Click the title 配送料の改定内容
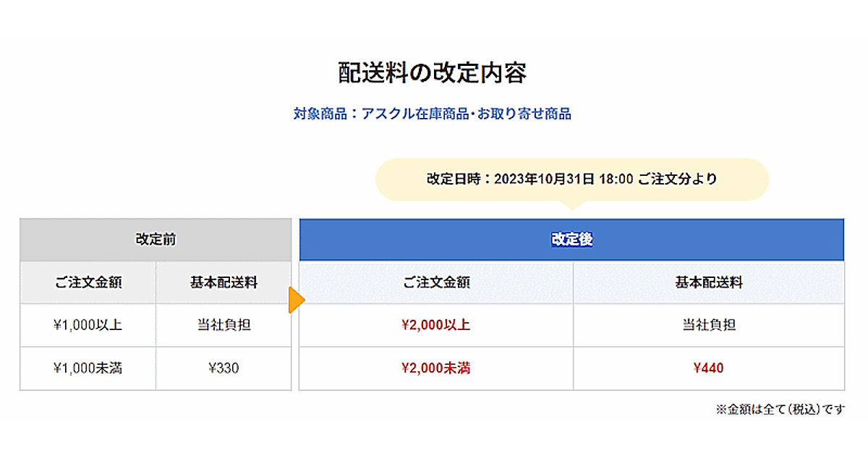The image size is (868, 456). [x=433, y=73]
